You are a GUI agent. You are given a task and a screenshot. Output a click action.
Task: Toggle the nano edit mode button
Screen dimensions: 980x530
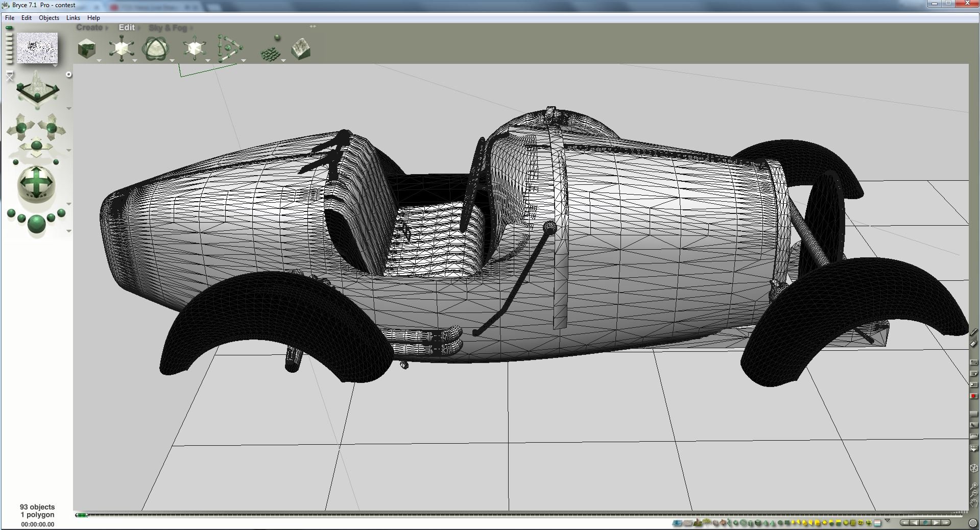(974, 385)
